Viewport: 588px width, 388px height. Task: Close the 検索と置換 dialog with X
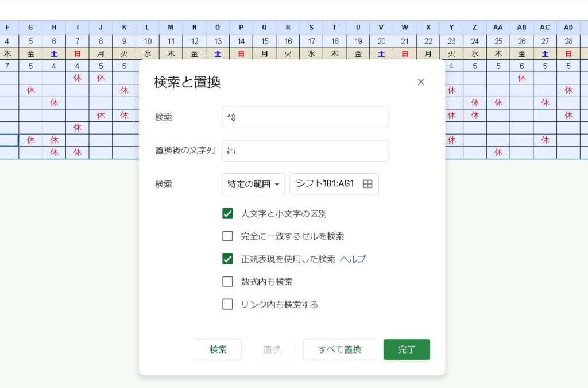[421, 82]
